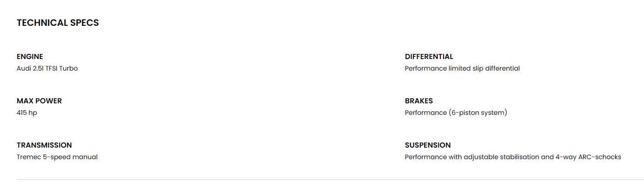The image size is (644, 185).
Task: Click the word Tremec in transmission spec
Action: [x=29, y=157]
